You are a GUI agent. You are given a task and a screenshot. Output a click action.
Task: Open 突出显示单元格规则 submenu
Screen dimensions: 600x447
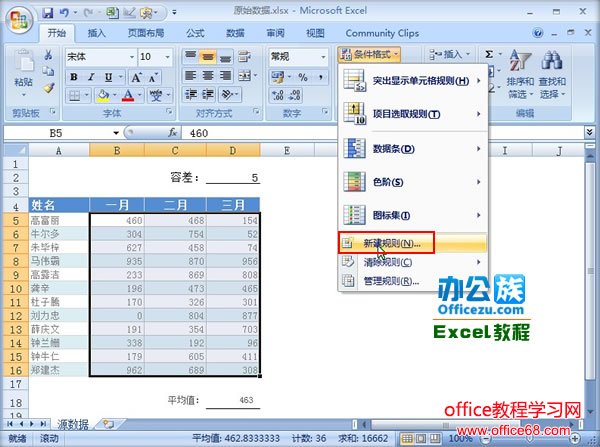[x=412, y=81]
